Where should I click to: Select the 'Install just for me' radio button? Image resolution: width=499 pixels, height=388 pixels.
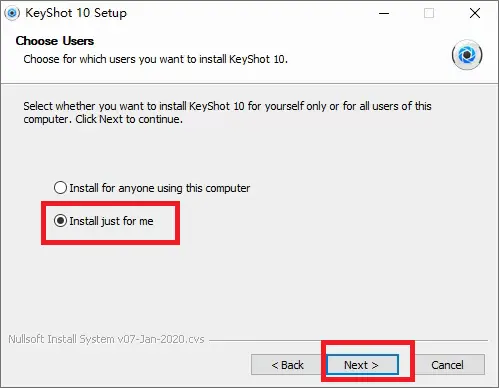(x=60, y=221)
